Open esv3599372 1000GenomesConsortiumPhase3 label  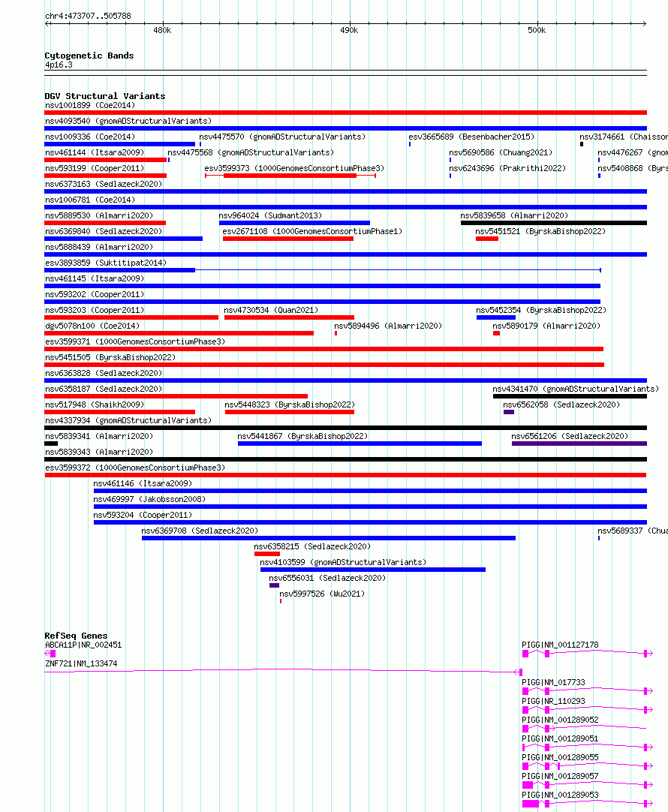click(x=135, y=468)
